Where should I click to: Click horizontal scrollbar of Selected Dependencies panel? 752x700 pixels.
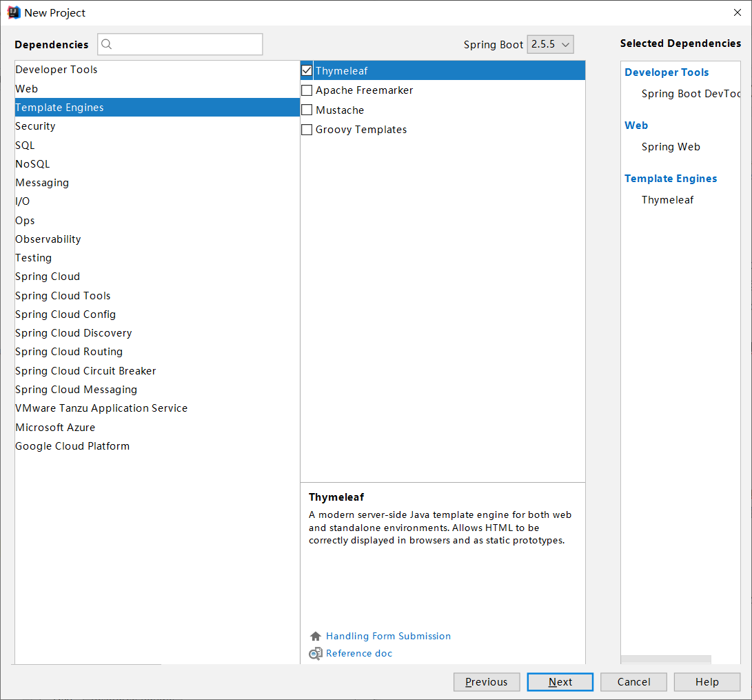click(x=666, y=659)
